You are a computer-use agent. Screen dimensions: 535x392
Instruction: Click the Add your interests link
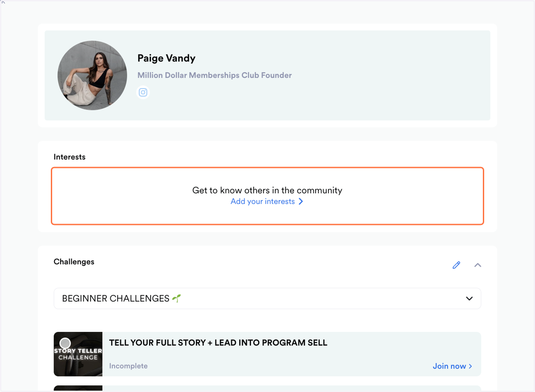point(267,201)
